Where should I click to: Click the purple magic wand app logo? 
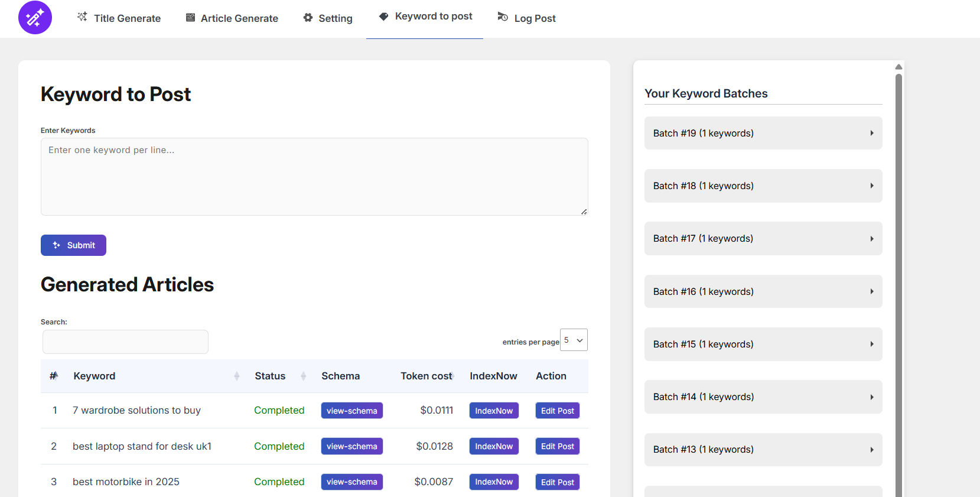click(x=35, y=18)
